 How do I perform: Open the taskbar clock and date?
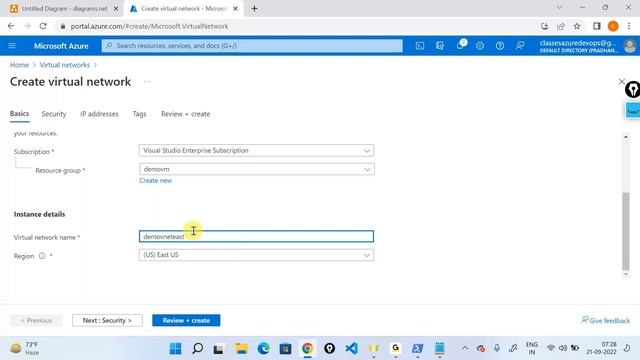click(x=601, y=349)
